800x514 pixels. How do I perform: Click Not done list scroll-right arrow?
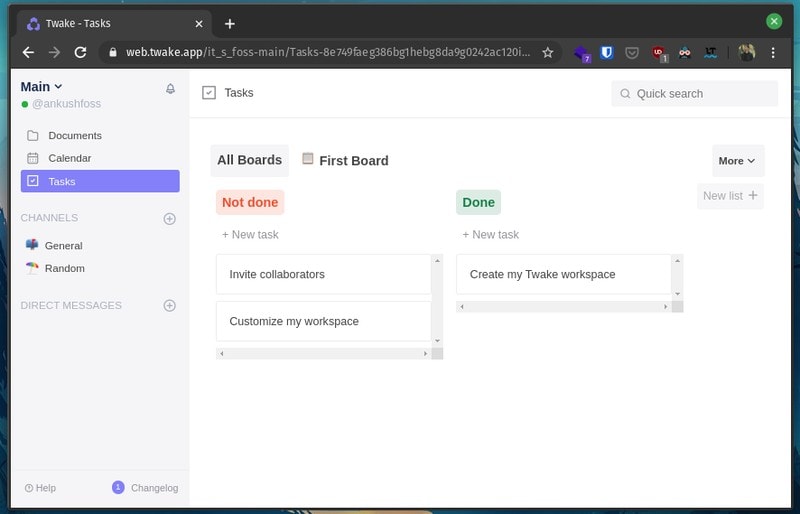point(426,353)
